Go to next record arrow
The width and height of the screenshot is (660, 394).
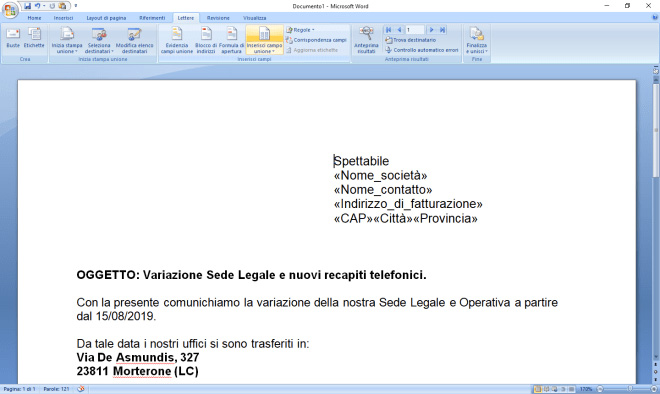431,30
